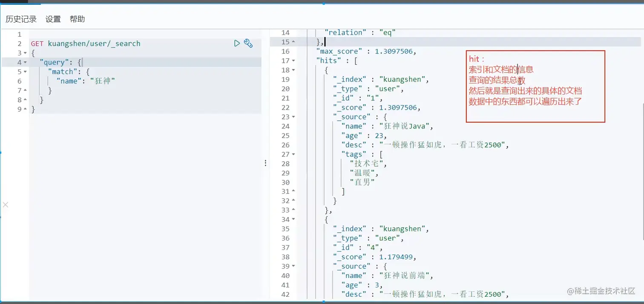Screen dimensions: 644x304
Task: Click the "_score" : 1.179499 line
Action: 374,257
